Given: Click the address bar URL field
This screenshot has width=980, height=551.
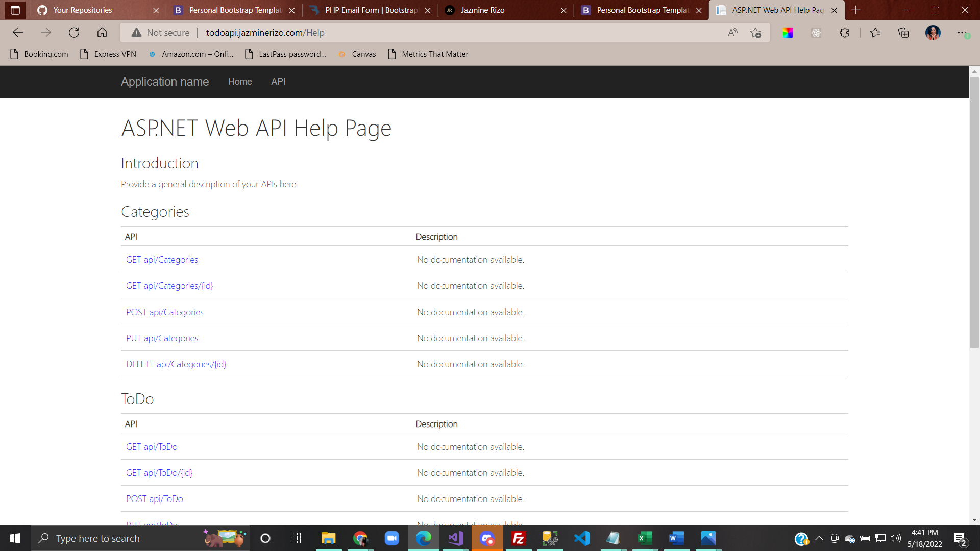Looking at the screenshot, I should (408, 33).
